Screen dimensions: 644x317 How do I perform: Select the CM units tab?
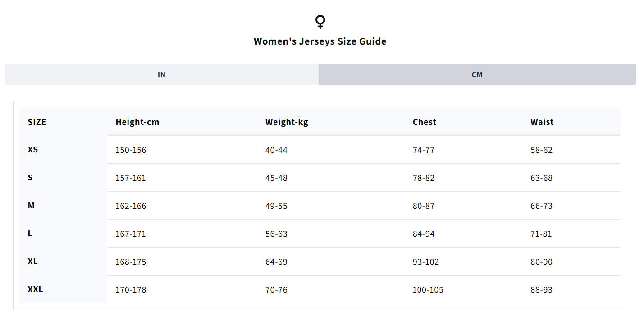click(477, 74)
